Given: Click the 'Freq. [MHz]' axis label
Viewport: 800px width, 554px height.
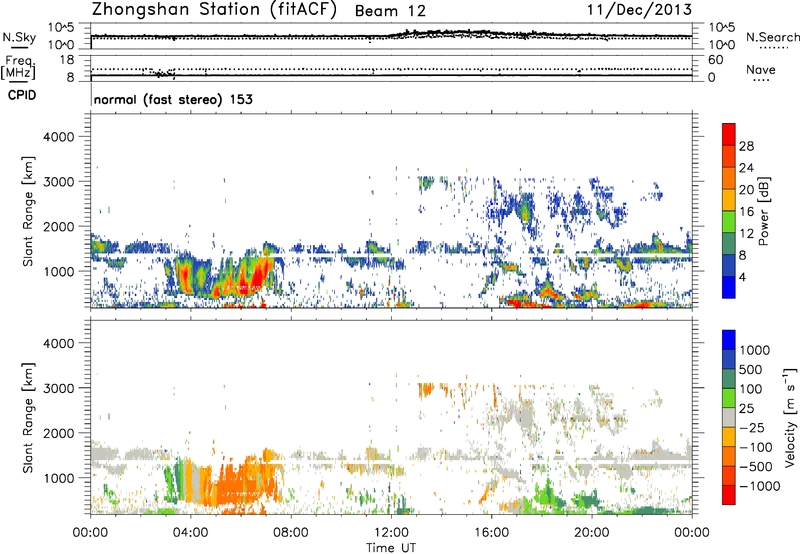Looking at the screenshot, I should point(18,68).
